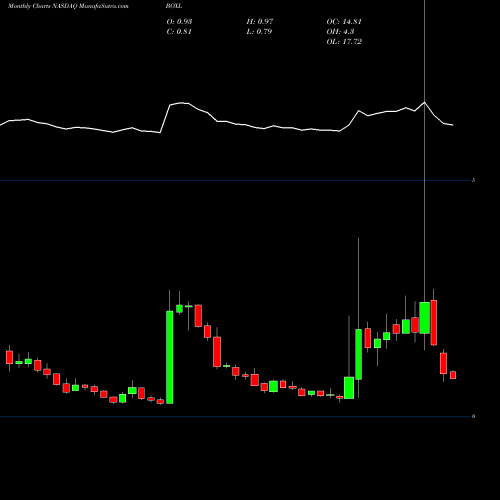This screenshot has height=500, width=500.
Task: Click the BOXL ticker symbol label
Action: [x=174, y=6]
